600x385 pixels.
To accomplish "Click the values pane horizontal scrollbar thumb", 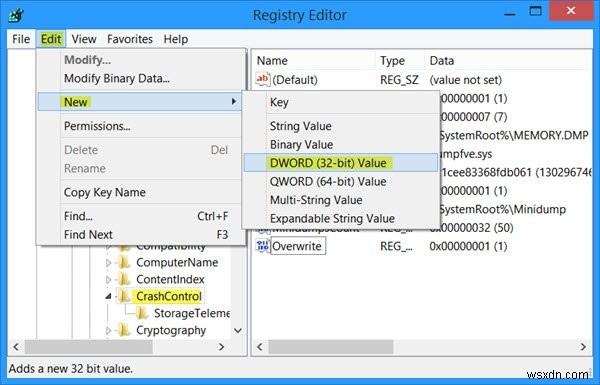I will [331, 347].
